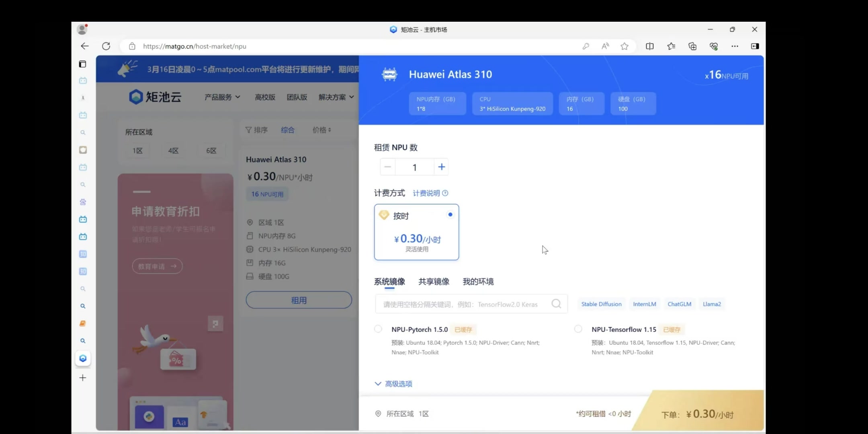
Task: Go back with the browser back arrow
Action: (85, 46)
